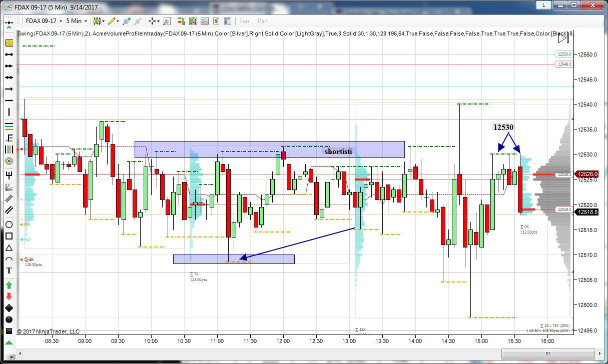Open the FDAX 09-17 instrument dropdown
This screenshot has height=364, width=608.
tap(44, 21)
